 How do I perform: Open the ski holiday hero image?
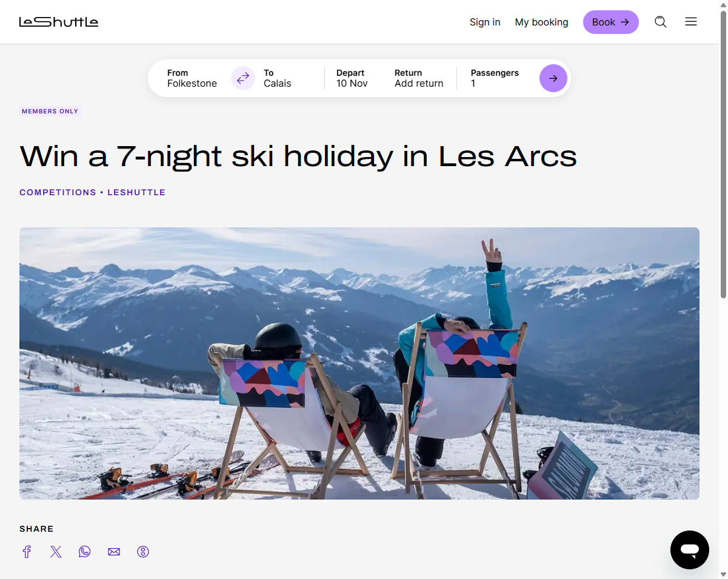(359, 363)
